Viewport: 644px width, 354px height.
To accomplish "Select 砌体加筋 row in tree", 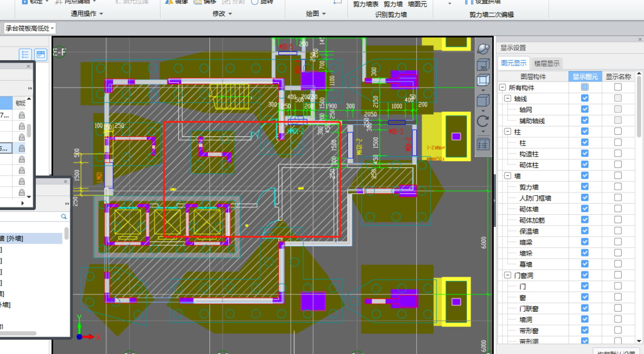I will point(532,220).
